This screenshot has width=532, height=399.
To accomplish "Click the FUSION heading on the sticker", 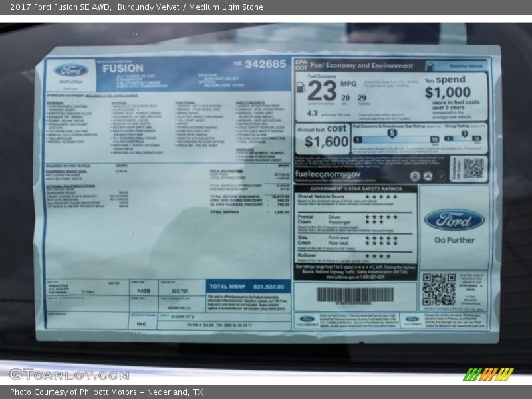I will (x=122, y=68).
